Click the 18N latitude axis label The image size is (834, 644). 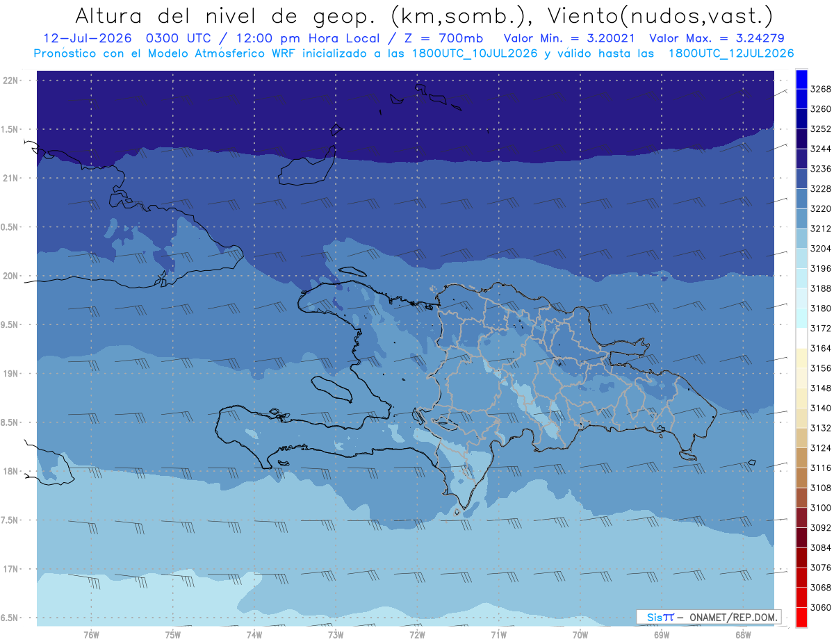tap(12, 471)
